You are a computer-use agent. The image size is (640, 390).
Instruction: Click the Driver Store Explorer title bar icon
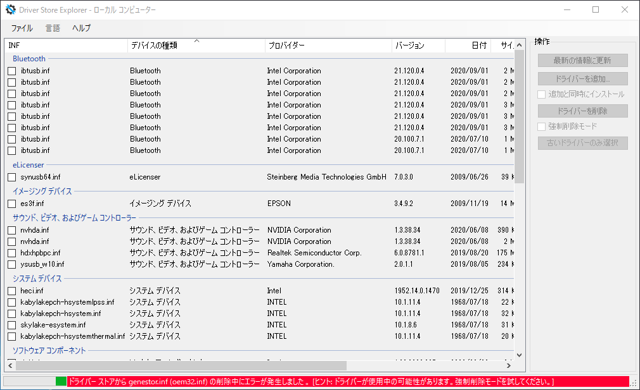point(10,9)
